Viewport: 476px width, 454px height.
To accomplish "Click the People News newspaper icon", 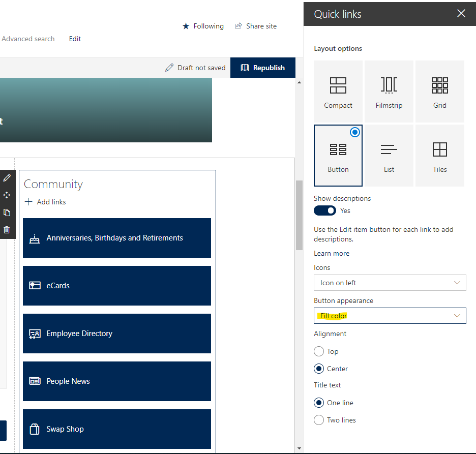I will tap(35, 381).
